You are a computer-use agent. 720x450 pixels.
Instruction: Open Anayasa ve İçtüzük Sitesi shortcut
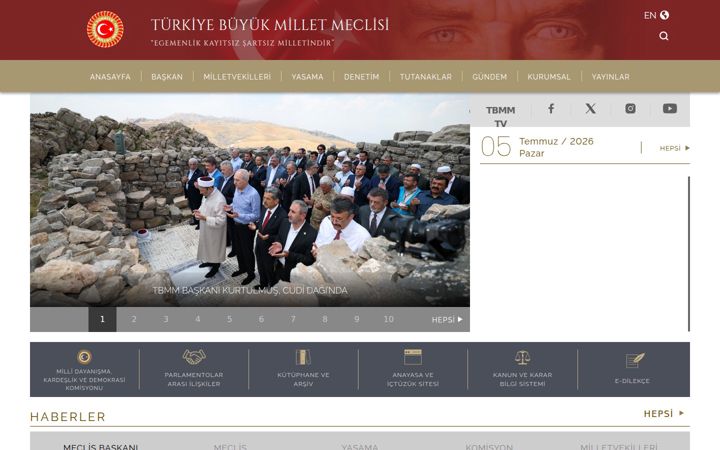(413, 368)
